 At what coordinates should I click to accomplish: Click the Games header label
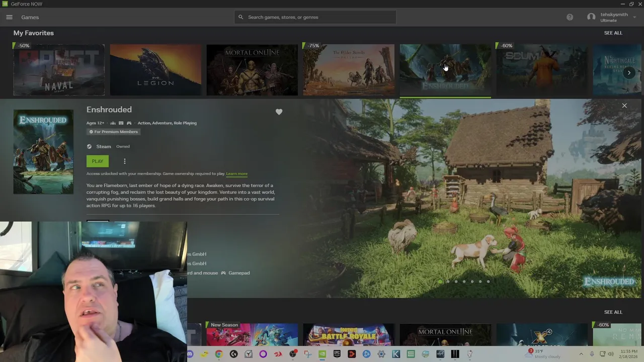point(30,17)
